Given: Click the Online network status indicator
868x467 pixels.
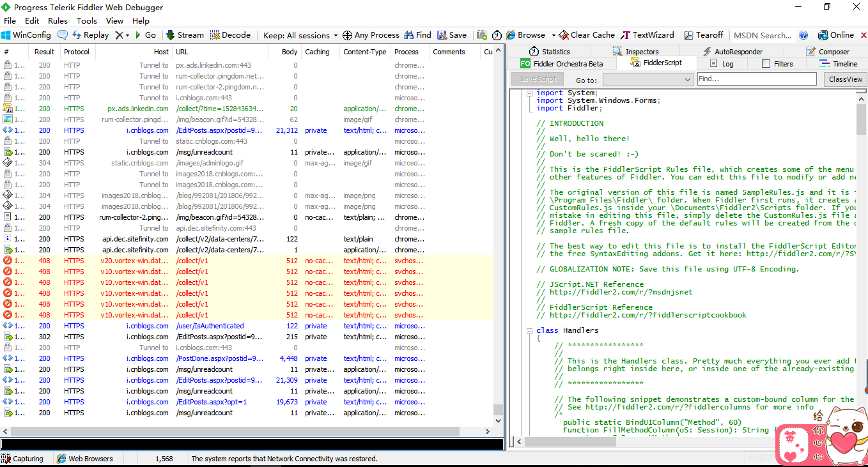Looking at the screenshot, I should pyautogui.click(x=835, y=35).
